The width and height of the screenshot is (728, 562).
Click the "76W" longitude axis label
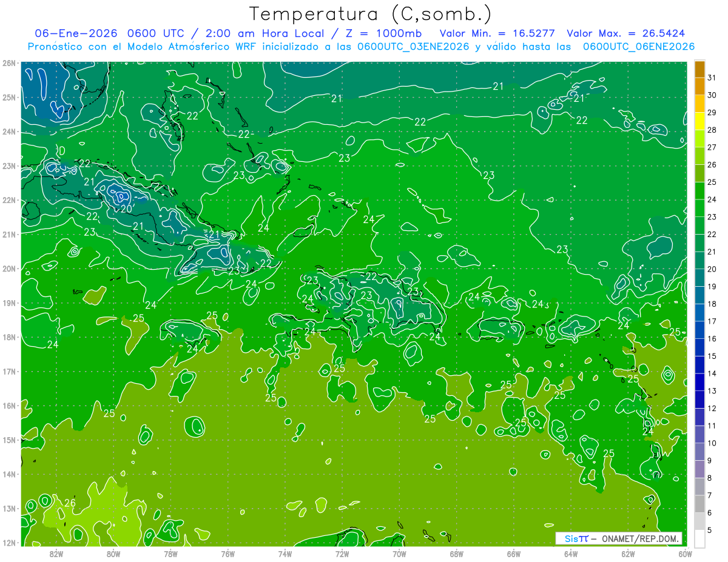(x=227, y=554)
